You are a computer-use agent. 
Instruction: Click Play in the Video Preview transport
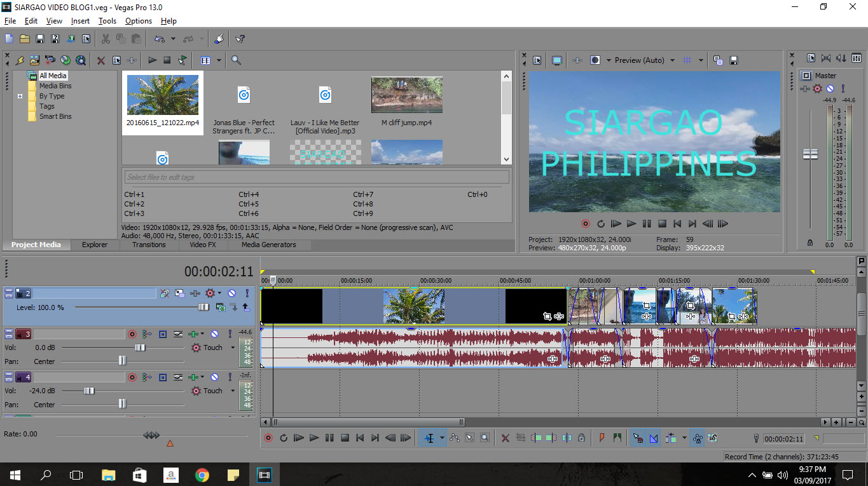tap(631, 224)
